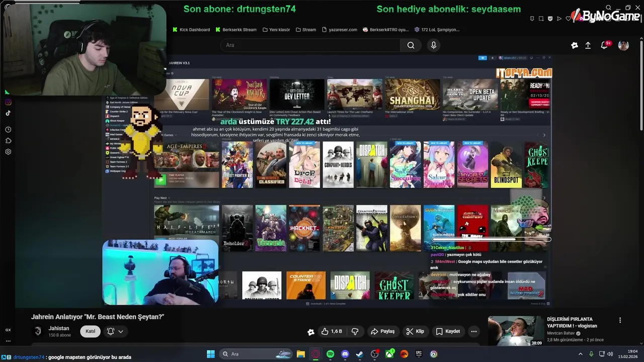
Task: Open extensions cube icon in sidebar
Action: (x=8, y=141)
